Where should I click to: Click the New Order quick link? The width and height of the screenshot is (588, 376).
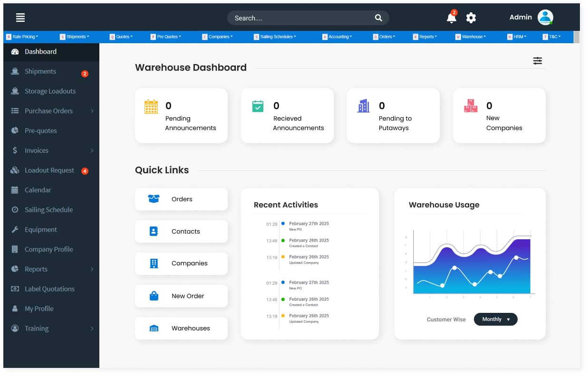coord(181,296)
